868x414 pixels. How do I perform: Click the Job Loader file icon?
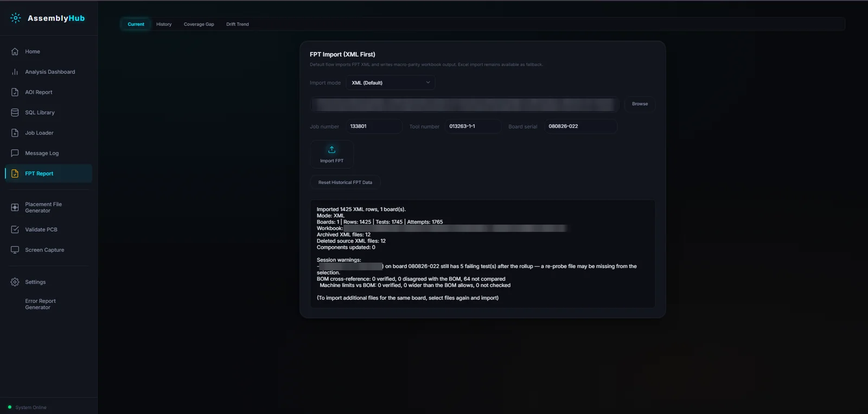(15, 133)
